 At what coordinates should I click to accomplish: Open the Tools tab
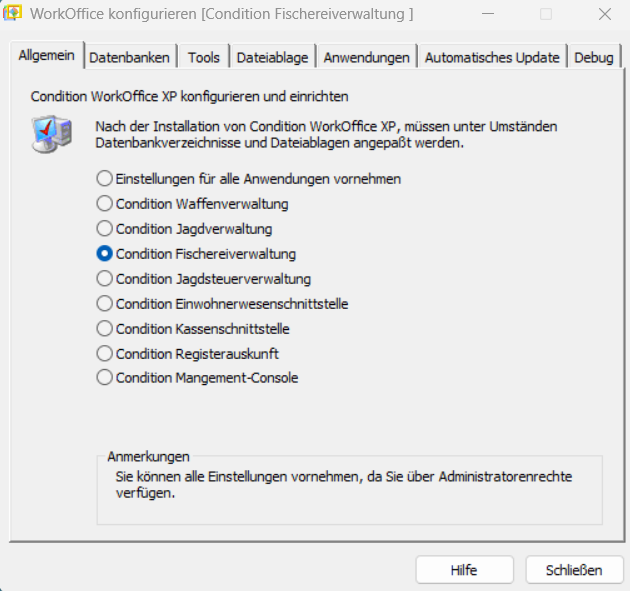point(205,58)
